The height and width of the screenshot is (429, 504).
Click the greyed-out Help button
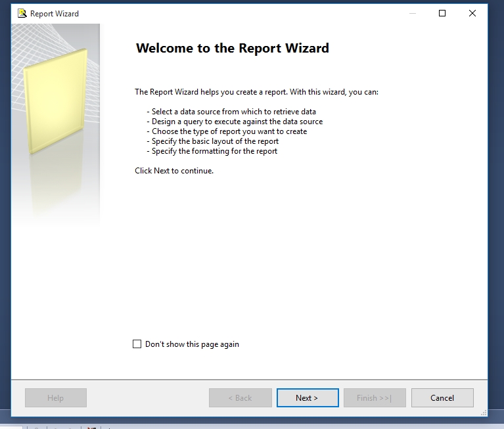click(56, 397)
